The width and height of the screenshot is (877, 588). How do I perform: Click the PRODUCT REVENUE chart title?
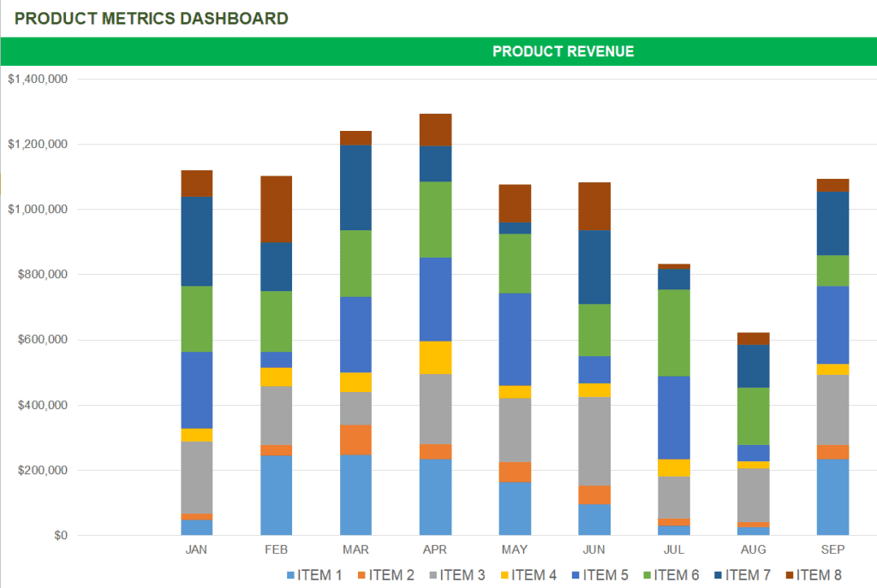tap(564, 51)
